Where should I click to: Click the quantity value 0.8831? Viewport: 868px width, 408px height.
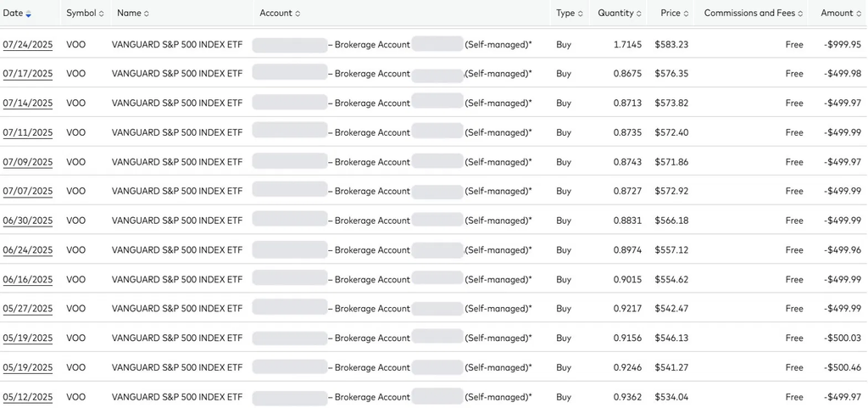point(628,221)
